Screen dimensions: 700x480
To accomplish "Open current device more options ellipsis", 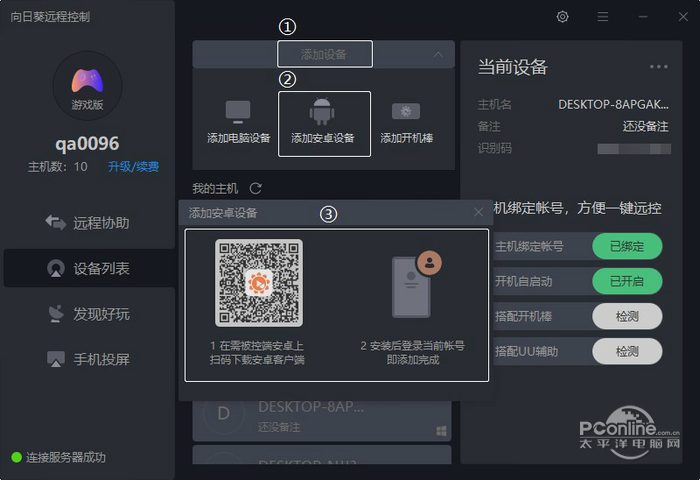I will pyautogui.click(x=658, y=67).
